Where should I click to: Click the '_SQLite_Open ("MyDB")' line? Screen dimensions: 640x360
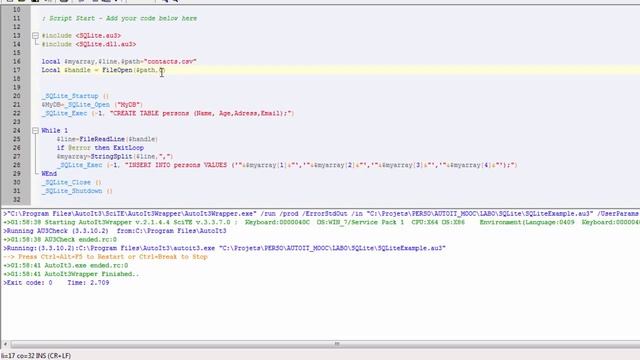92,104
